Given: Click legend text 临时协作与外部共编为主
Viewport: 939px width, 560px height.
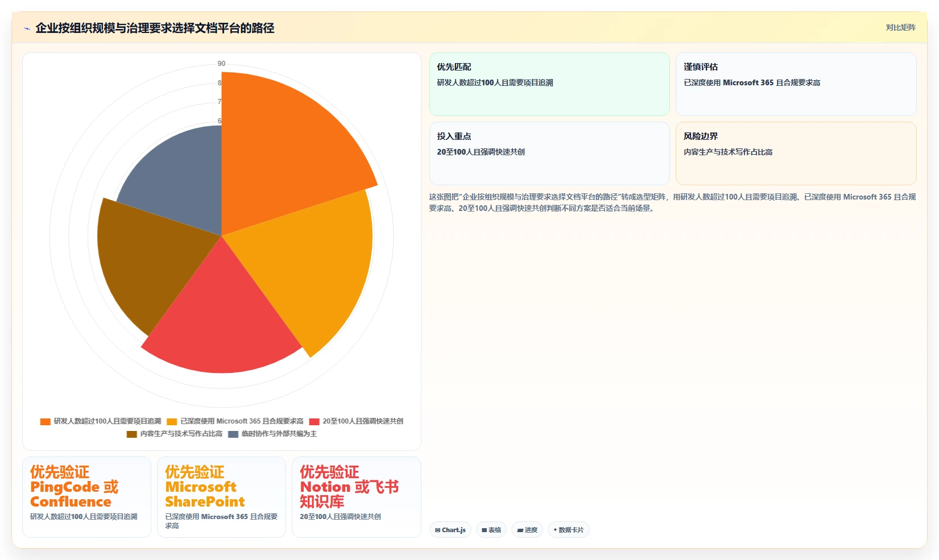Looking at the screenshot, I should pos(279,434).
